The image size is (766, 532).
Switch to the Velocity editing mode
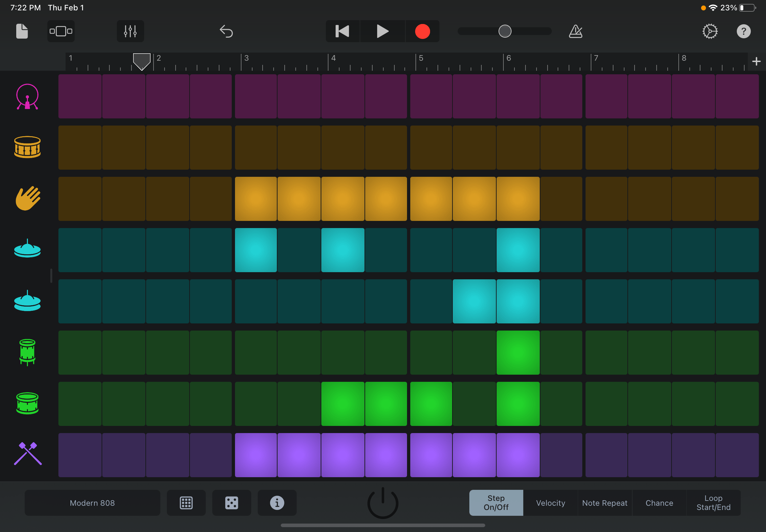click(550, 503)
